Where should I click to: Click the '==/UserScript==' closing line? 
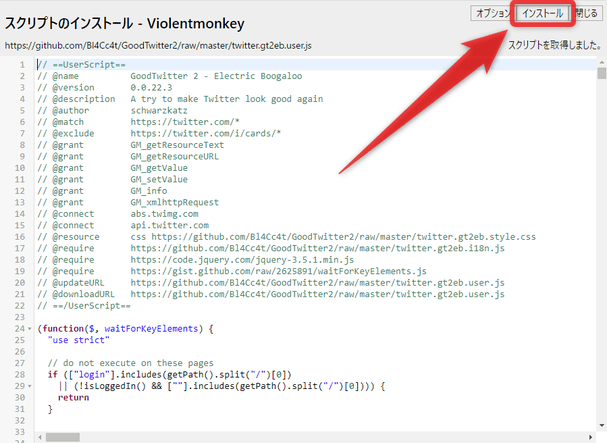[84, 306]
